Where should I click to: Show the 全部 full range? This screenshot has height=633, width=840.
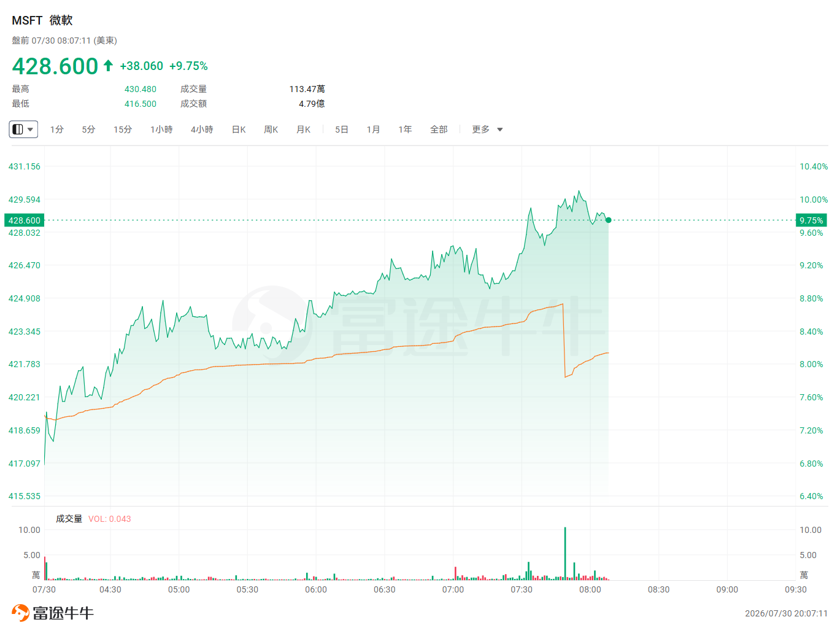point(439,130)
